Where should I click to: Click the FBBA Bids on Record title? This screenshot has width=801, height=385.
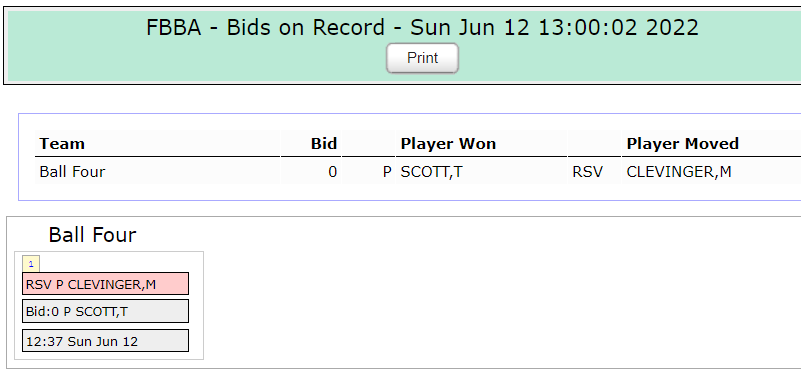422,27
